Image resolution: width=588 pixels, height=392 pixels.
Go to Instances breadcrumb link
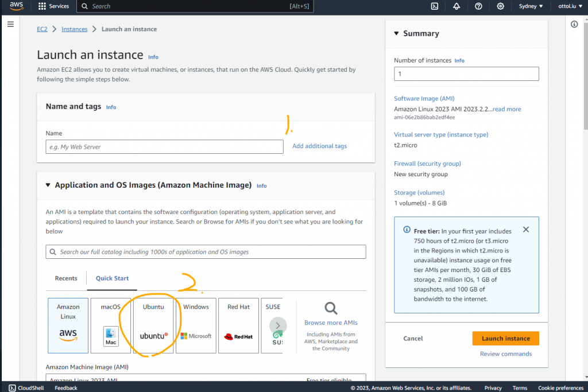[x=74, y=29]
